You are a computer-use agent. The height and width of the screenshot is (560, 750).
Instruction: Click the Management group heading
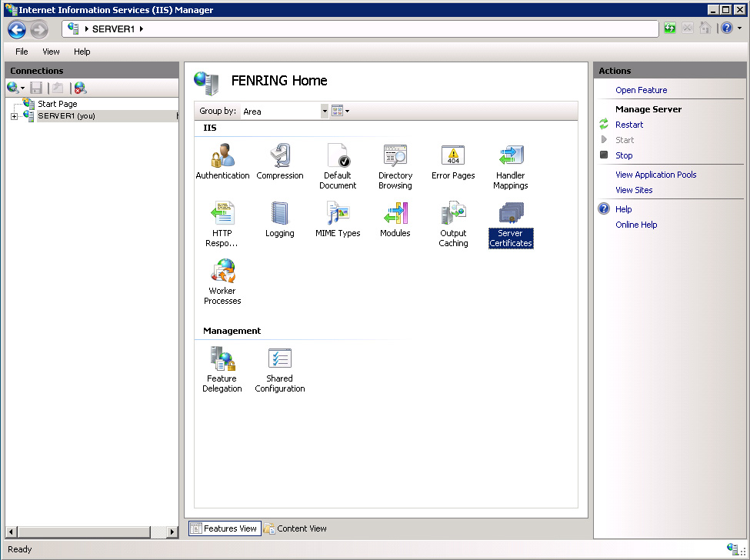tap(232, 331)
